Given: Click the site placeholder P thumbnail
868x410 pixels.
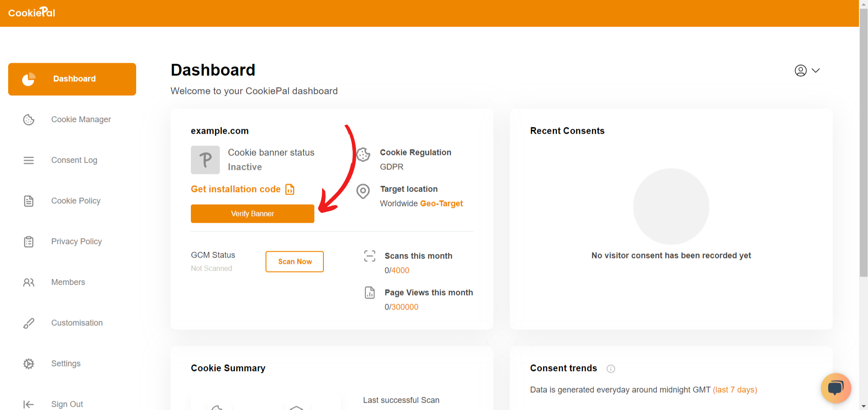Looking at the screenshot, I should point(205,160).
